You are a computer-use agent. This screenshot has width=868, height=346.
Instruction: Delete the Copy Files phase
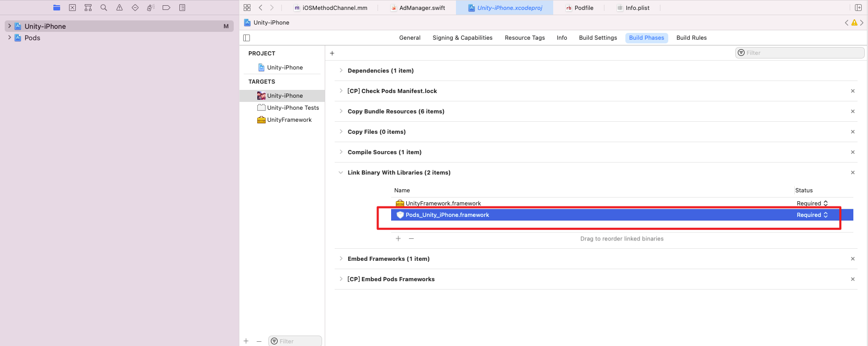click(853, 132)
